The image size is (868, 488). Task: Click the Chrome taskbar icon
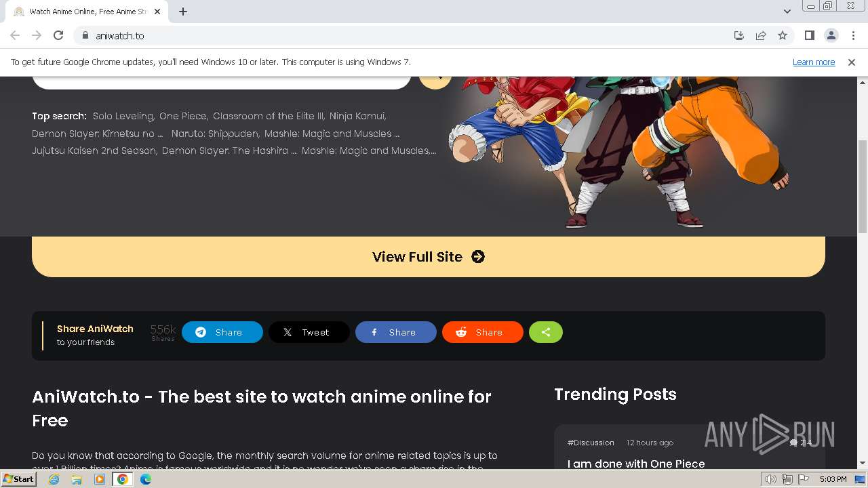[x=123, y=479]
